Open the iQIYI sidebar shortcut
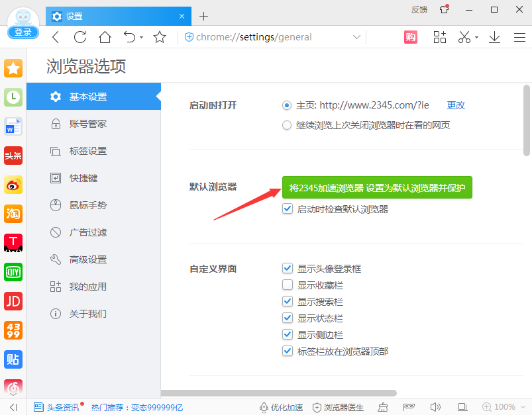The image size is (532, 415). click(13, 272)
